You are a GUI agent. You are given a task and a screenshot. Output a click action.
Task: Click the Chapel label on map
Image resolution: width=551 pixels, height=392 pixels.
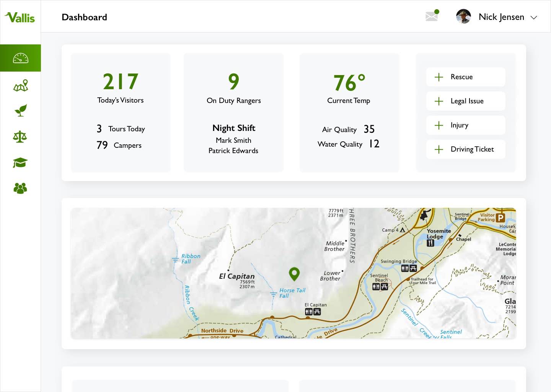[x=463, y=239]
